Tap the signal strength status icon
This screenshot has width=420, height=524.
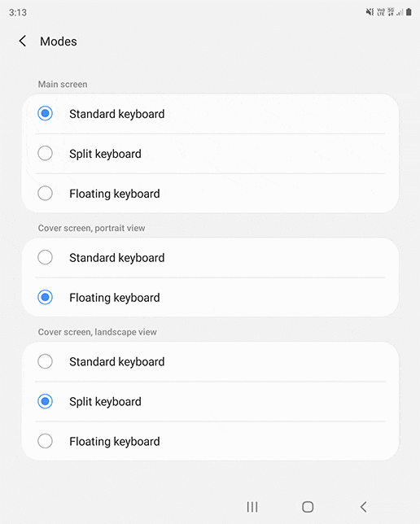tap(400, 12)
